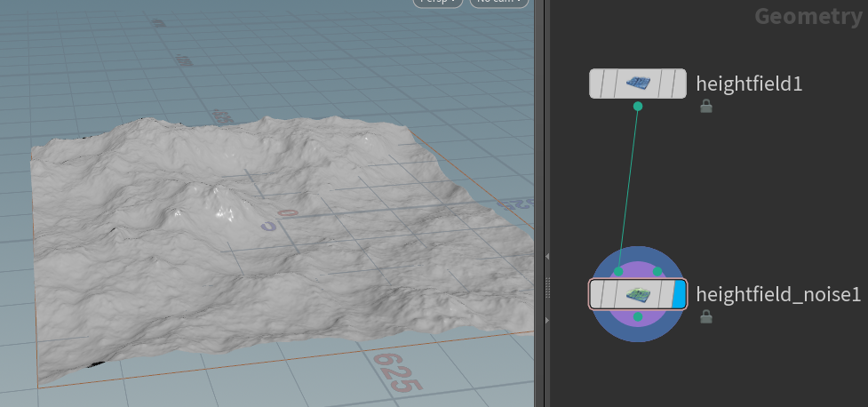
Task: Click the padlock icon below heightfield1 label
Action: point(705,106)
